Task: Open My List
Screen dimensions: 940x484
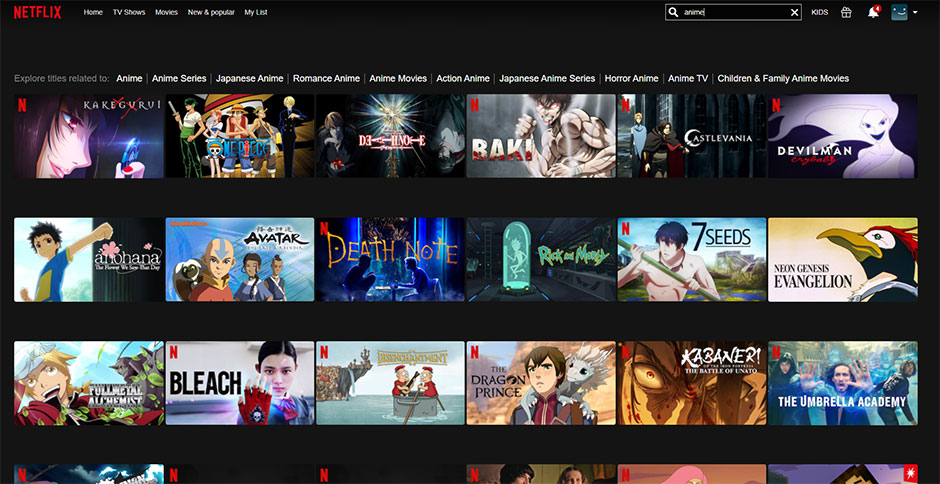Action: coord(256,12)
